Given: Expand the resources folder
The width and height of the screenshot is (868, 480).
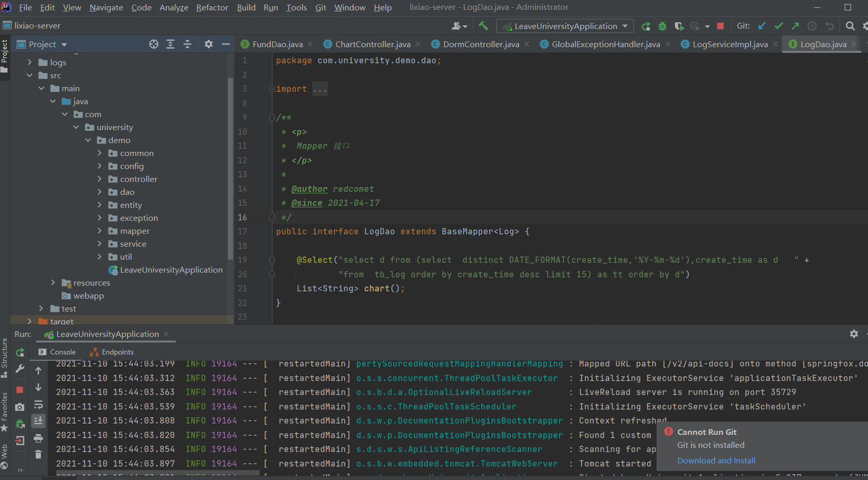Looking at the screenshot, I should click(x=53, y=283).
